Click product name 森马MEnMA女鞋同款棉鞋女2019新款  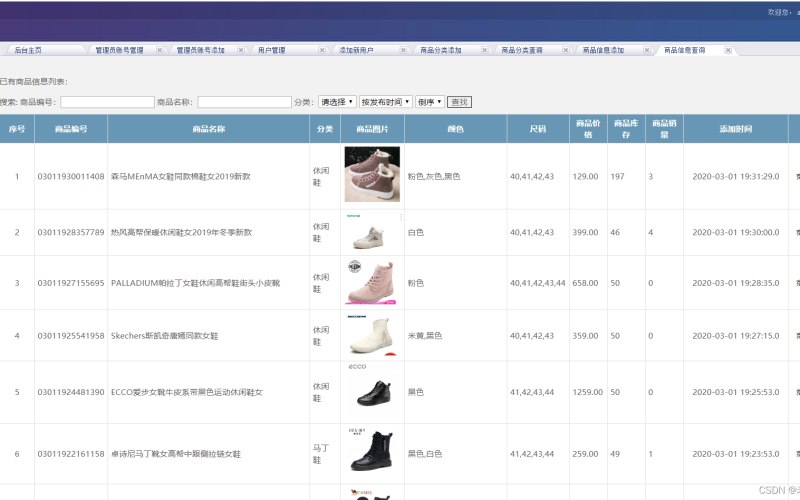(181, 177)
